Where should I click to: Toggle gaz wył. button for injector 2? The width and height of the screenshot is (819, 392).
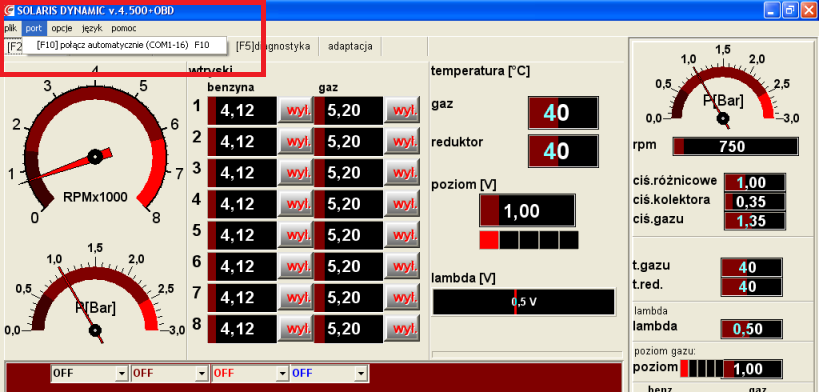(x=402, y=142)
